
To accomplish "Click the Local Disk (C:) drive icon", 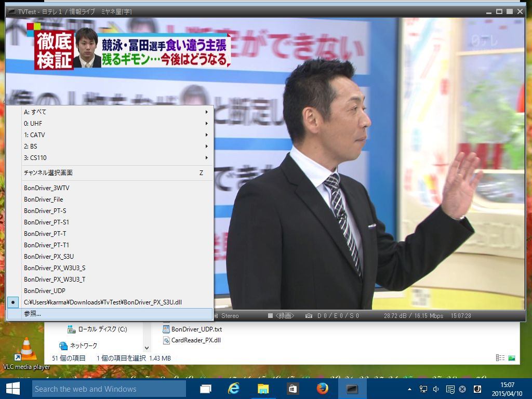I will 71,329.
